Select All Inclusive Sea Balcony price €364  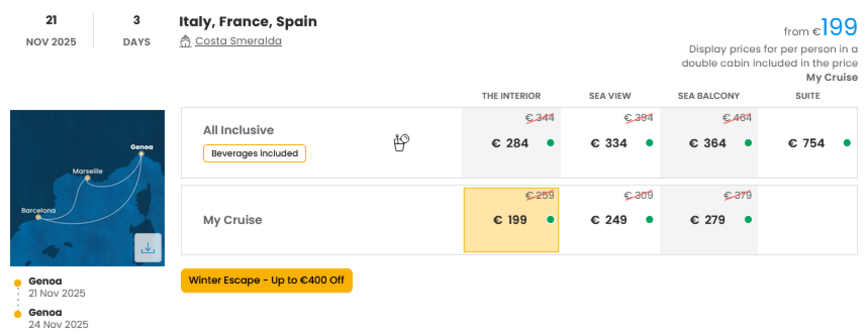pyautogui.click(x=709, y=143)
